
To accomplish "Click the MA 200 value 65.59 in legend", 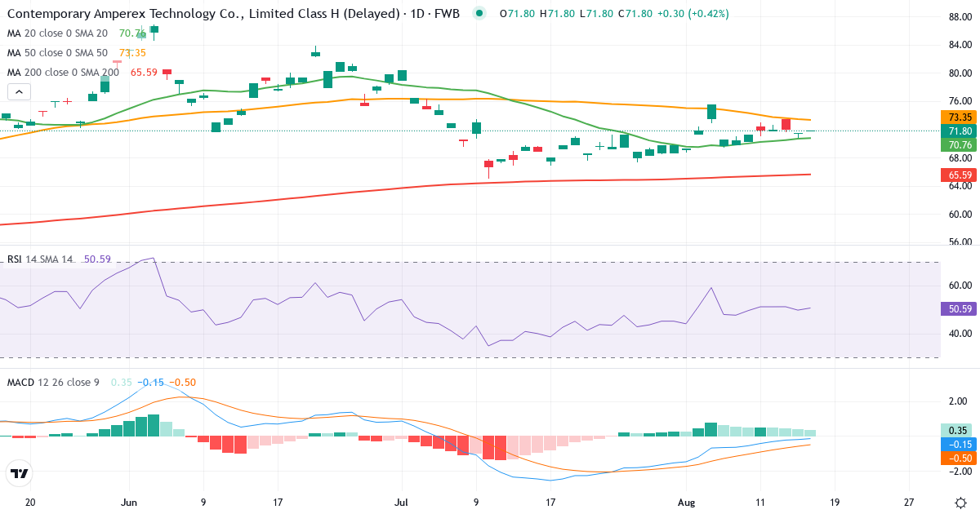I will (x=144, y=73).
